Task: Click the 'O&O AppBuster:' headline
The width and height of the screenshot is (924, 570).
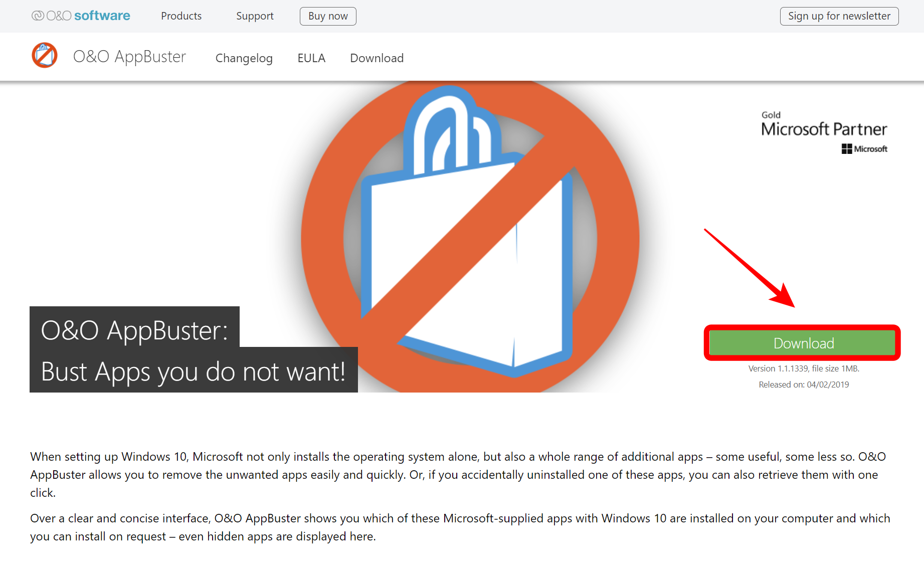Action: tap(134, 330)
